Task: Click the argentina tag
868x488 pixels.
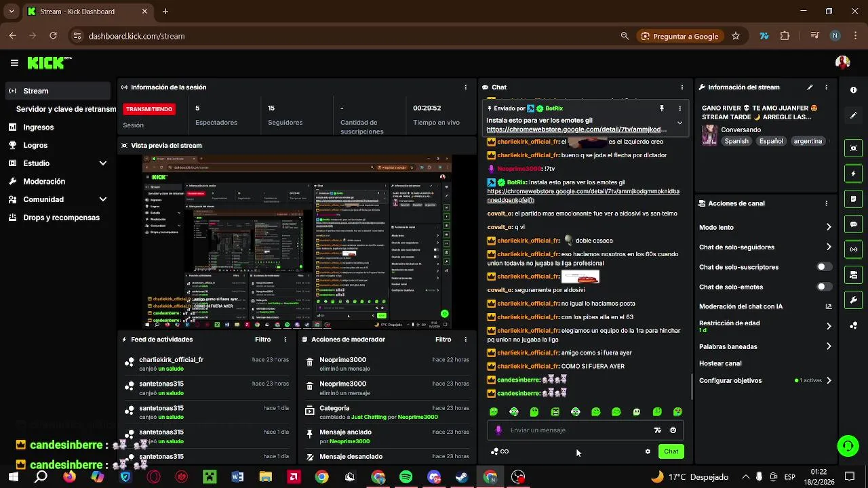Action: point(807,141)
